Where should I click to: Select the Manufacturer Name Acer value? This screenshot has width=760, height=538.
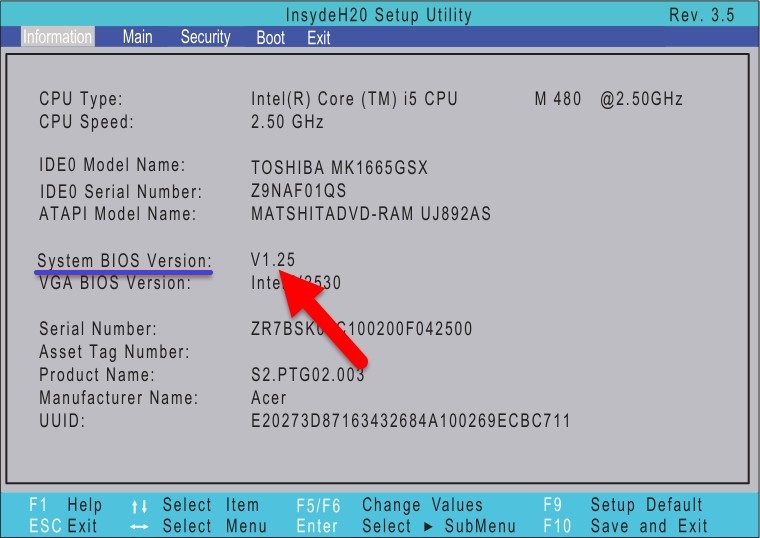pos(270,398)
